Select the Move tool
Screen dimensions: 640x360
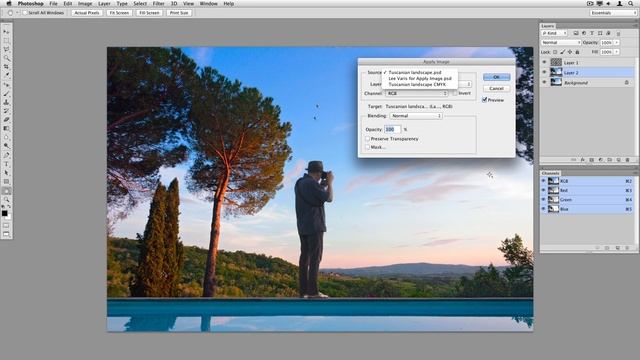pos(7,31)
